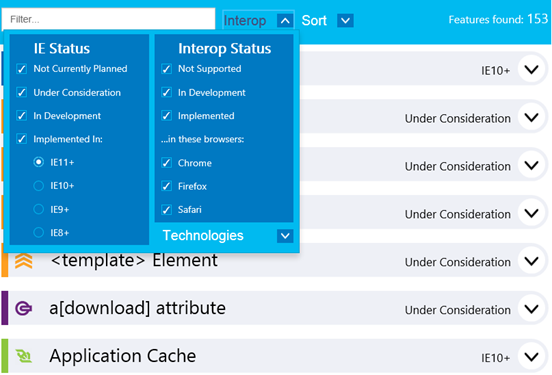The width and height of the screenshot is (552, 375).
Task: Select the IE10+ radio button
Action: click(38, 186)
